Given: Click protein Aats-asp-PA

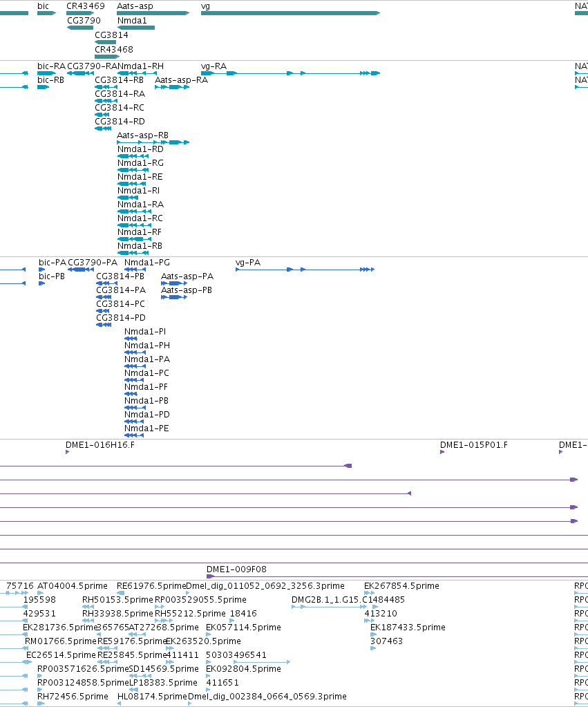Looking at the screenshot, I should tap(187, 276).
